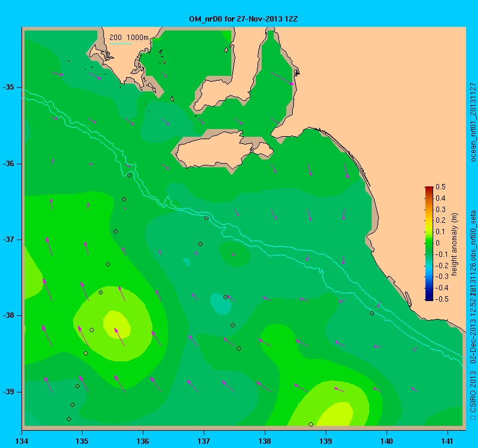Click the '137' longitude axis label

[x=204, y=441]
